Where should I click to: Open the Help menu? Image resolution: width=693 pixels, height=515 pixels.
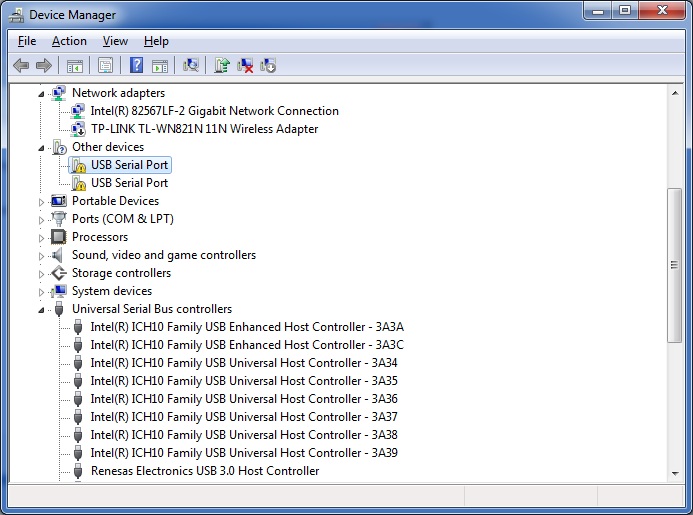(156, 41)
